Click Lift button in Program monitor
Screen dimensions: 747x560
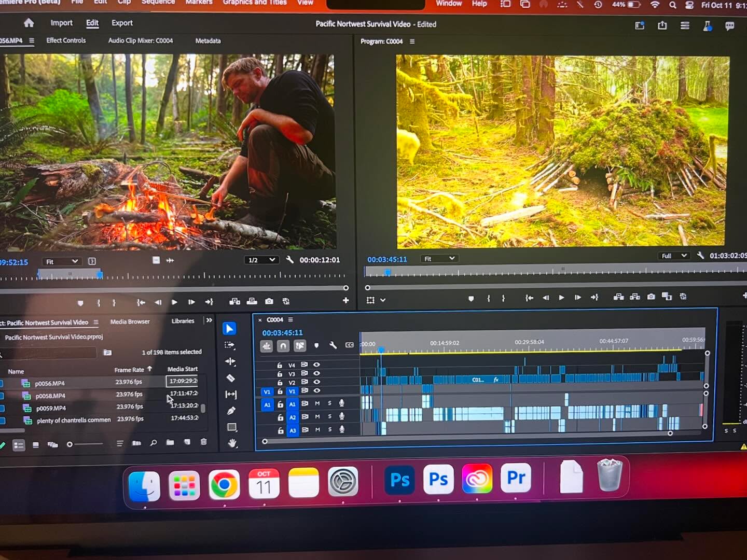coord(618,297)
